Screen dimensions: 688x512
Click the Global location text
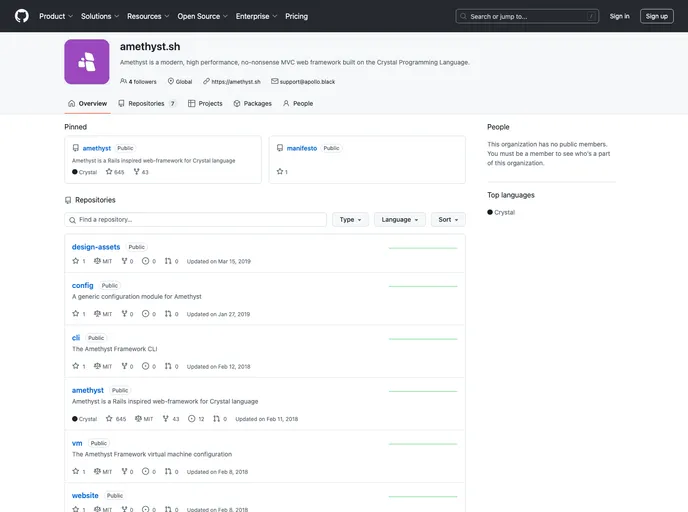point(184,82)
